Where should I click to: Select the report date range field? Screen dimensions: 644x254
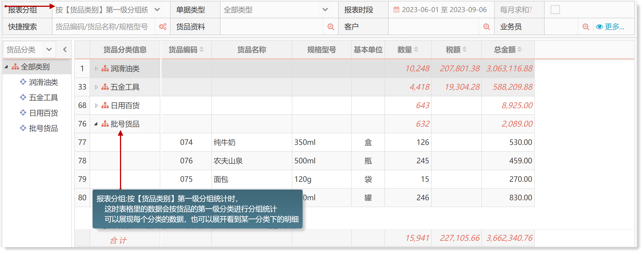(x=441, y=10)
